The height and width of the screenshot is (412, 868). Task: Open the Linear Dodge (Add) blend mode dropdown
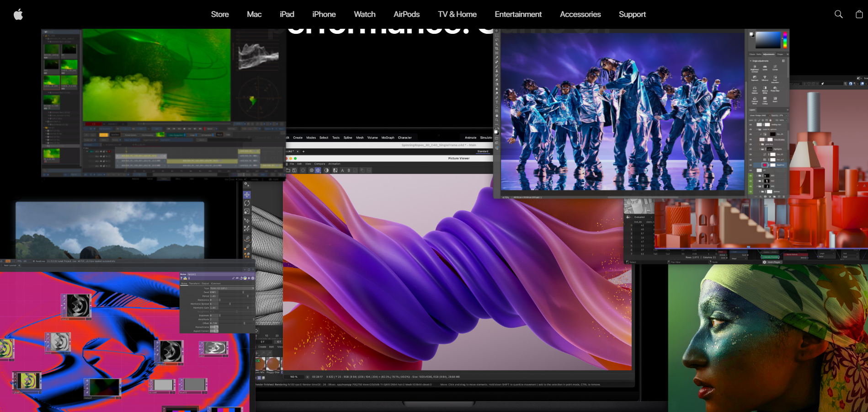(x=760, y=115)
